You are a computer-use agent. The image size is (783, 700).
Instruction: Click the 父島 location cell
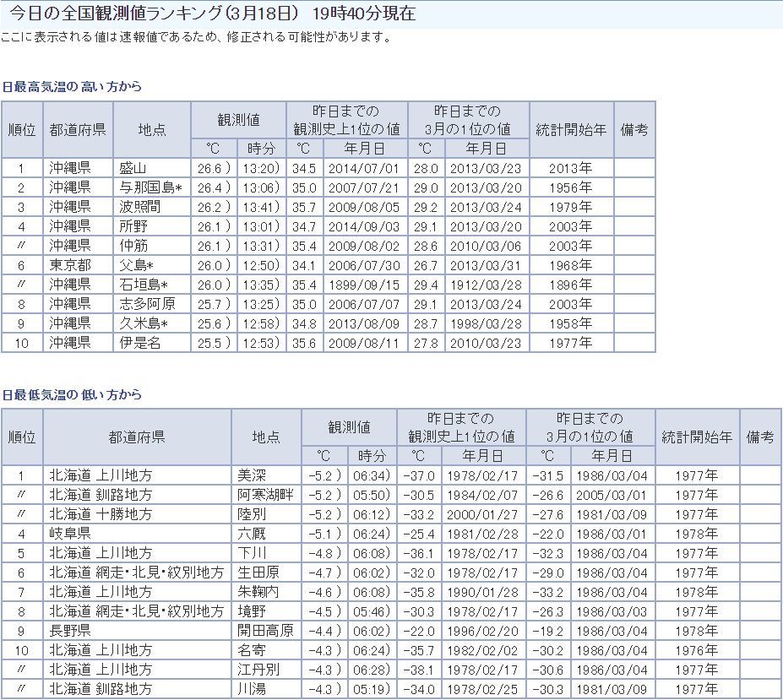[135, 265]
